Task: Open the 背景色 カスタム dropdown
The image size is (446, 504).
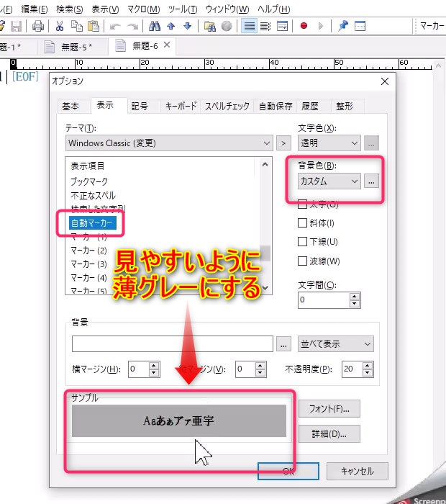Action: coord(329,181)
